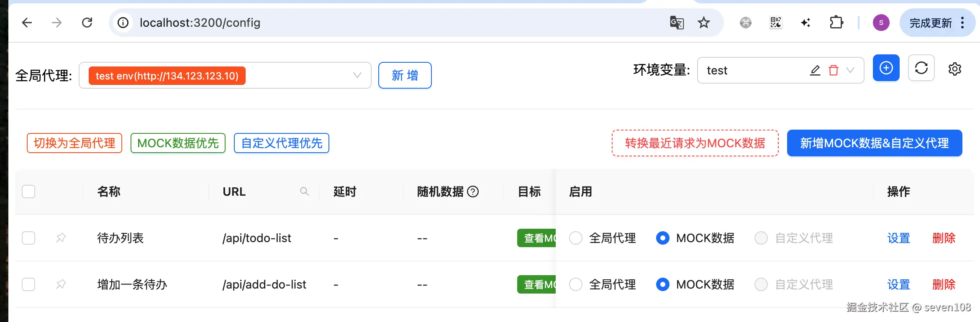This screenshot has height=322, width=980.
Task: Click the refresh sync icon button
Action: click(x=921, y=68)
